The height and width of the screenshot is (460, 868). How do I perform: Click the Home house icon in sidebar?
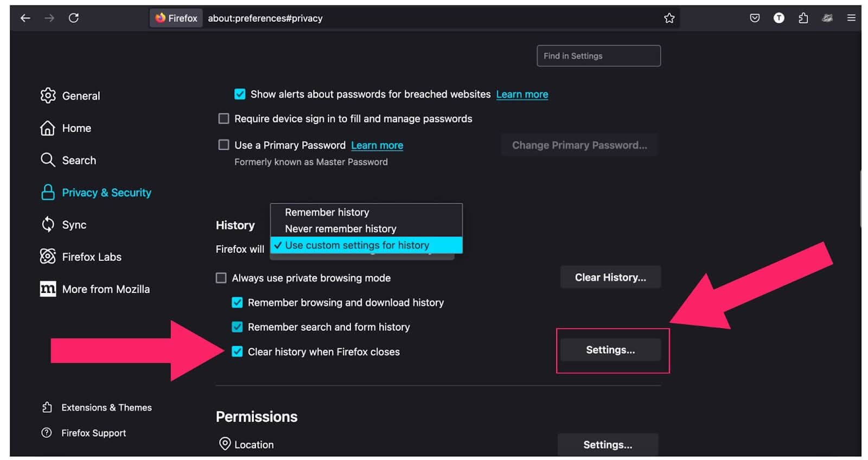48,128
